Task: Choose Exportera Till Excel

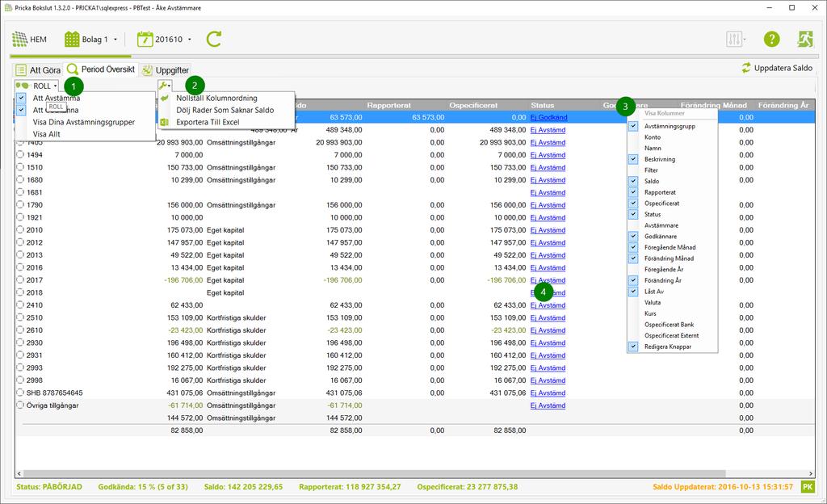Action: (208, 122)
